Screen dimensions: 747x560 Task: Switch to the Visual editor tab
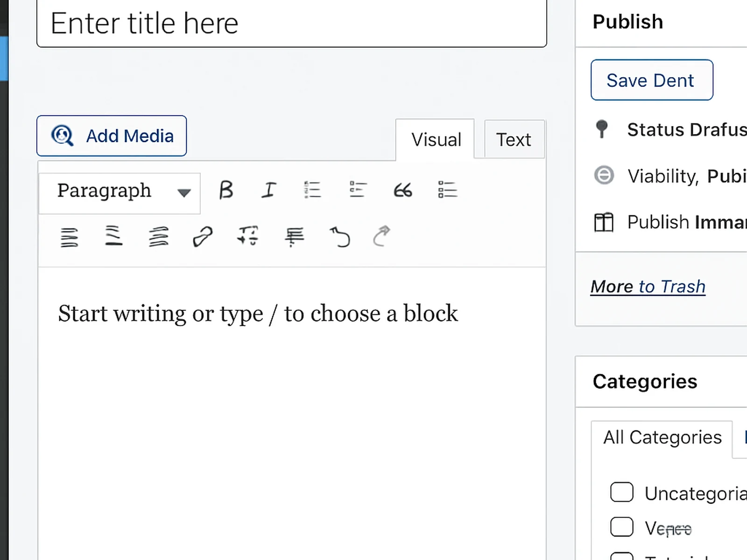click(x=436, y=140)
